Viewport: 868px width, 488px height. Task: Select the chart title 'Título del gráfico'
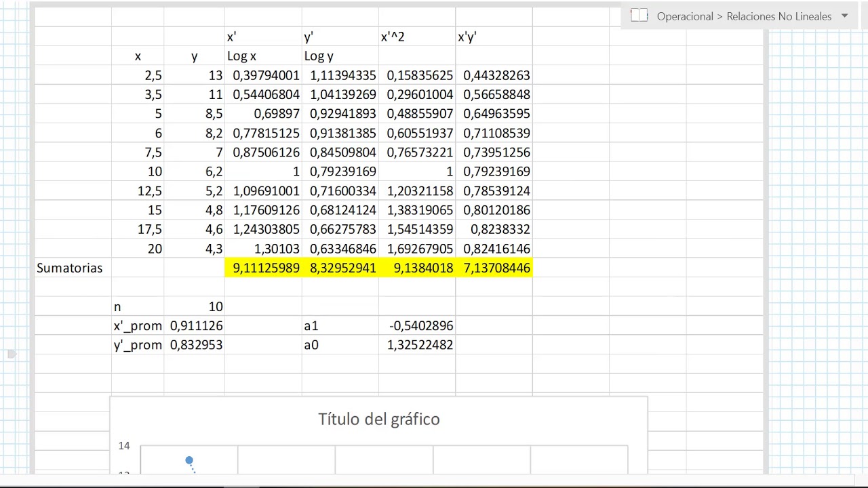[379, 419]
